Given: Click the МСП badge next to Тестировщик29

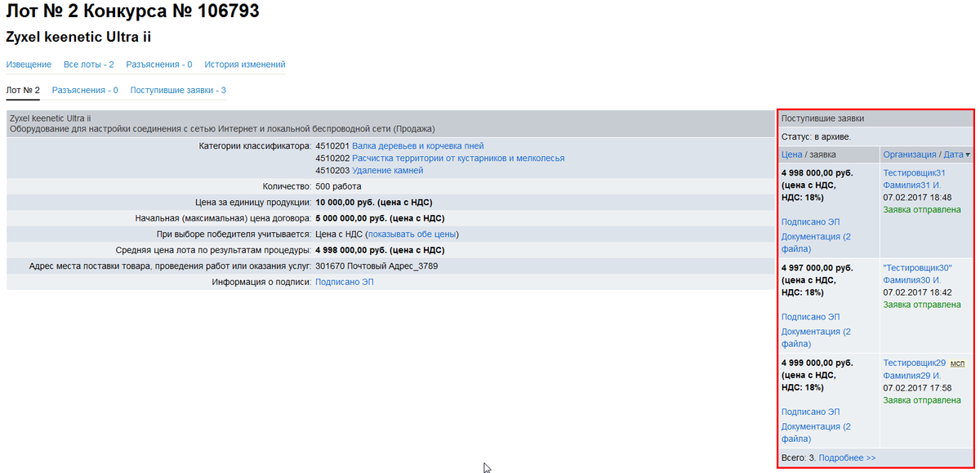Looking at the screenshot, I should click(x=958, y=364).
